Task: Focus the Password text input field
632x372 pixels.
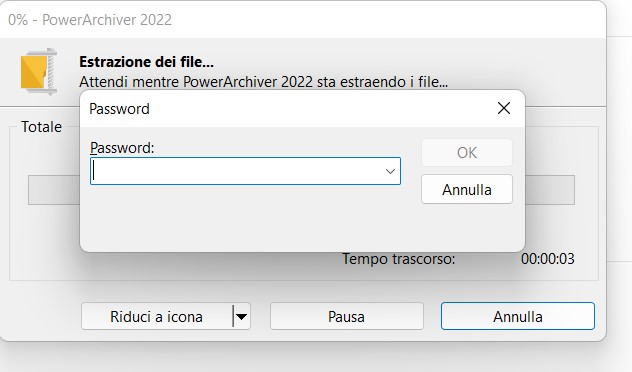Action: 236,171
